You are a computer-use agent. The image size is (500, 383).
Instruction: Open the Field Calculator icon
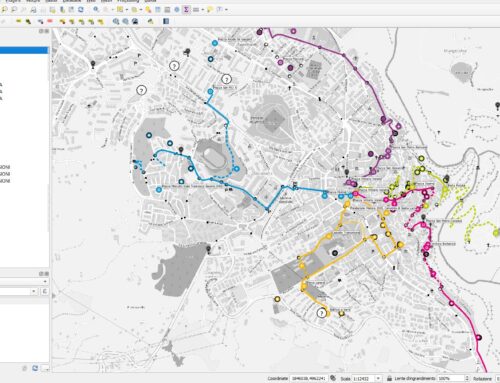(x=167, y=10)
